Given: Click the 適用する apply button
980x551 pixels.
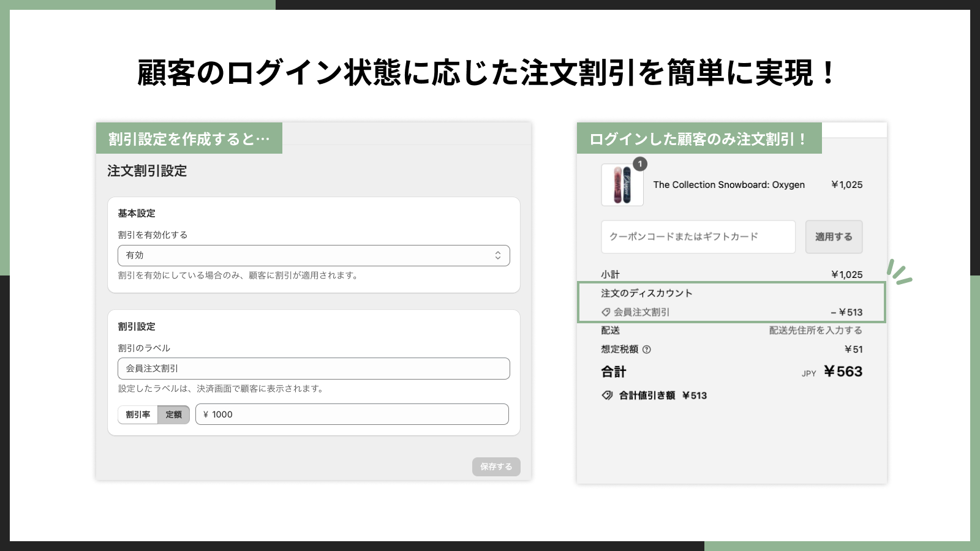Looking at the screenshot, I should tap(834, 237).
